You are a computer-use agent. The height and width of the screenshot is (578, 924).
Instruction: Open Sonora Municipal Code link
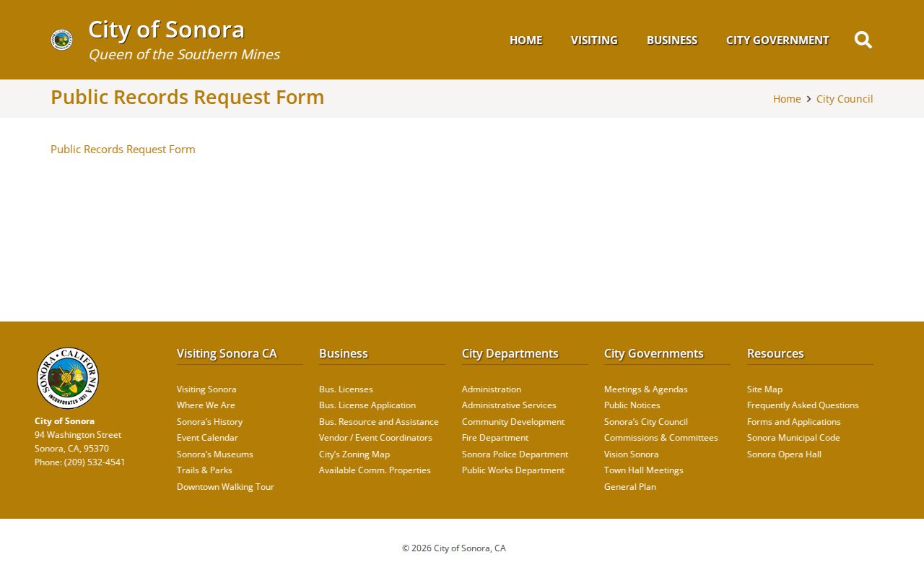point(793,438)
